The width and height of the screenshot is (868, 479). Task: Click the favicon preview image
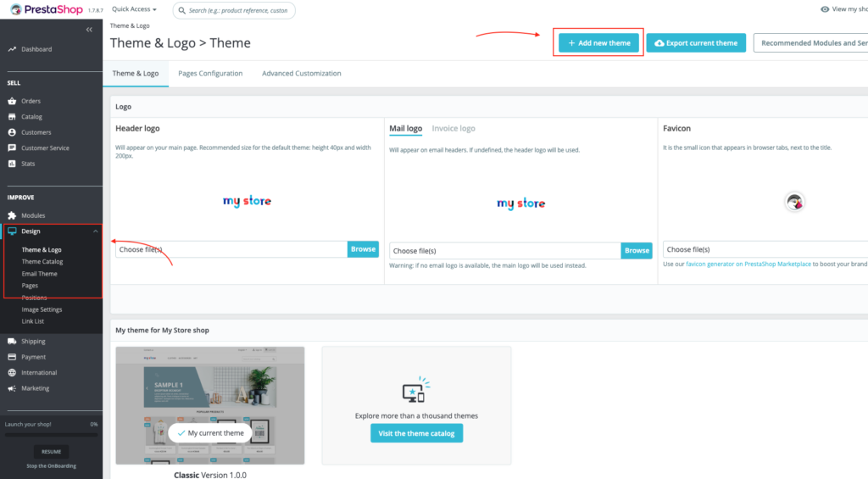click(794, 202)
